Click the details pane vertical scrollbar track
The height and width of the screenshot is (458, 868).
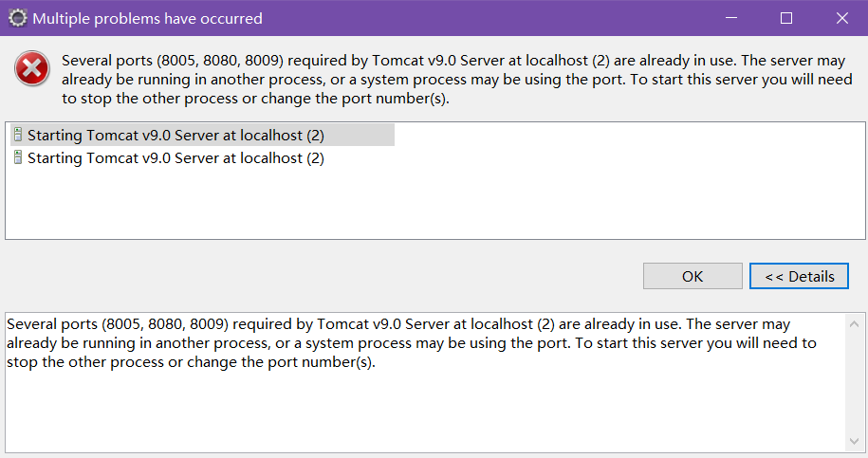pyautogui.click(x=854, y=383)
